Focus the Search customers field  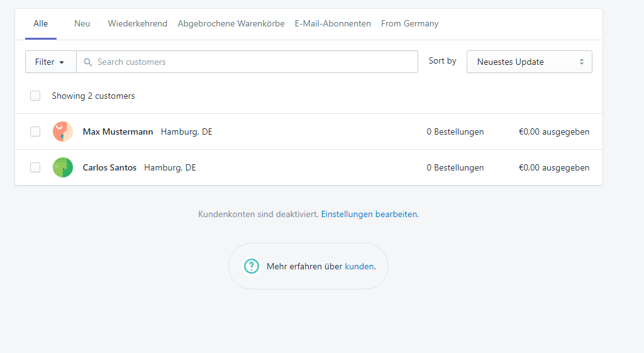[x=252, y=62]
